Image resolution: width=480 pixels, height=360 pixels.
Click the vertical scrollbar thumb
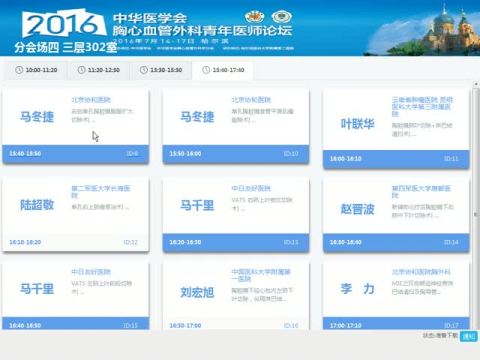coord(476,214)
